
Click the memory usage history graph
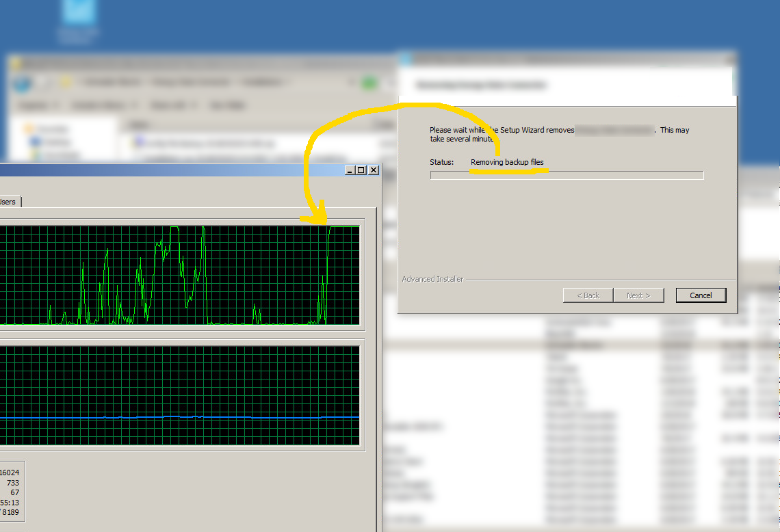(x=179, y=395)
